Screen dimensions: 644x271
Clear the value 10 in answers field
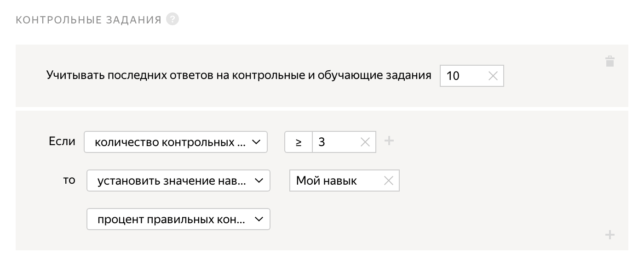point(493,76)
